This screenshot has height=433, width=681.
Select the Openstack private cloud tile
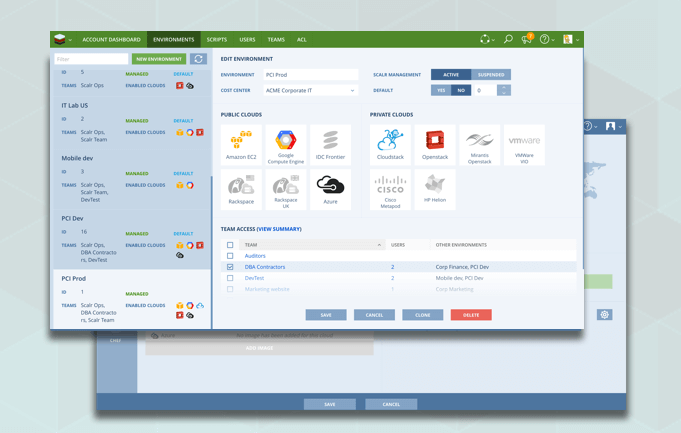[x=435, y=145]
